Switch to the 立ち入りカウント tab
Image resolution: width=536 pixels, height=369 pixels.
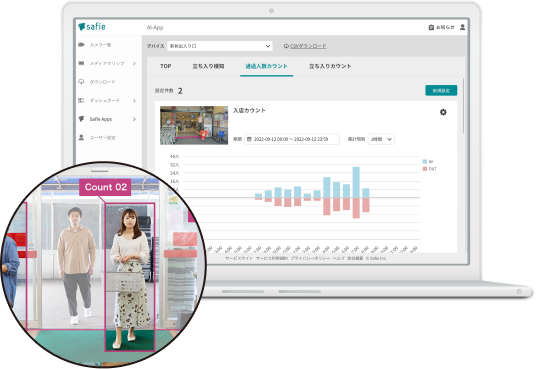click(x=330, y=66)
